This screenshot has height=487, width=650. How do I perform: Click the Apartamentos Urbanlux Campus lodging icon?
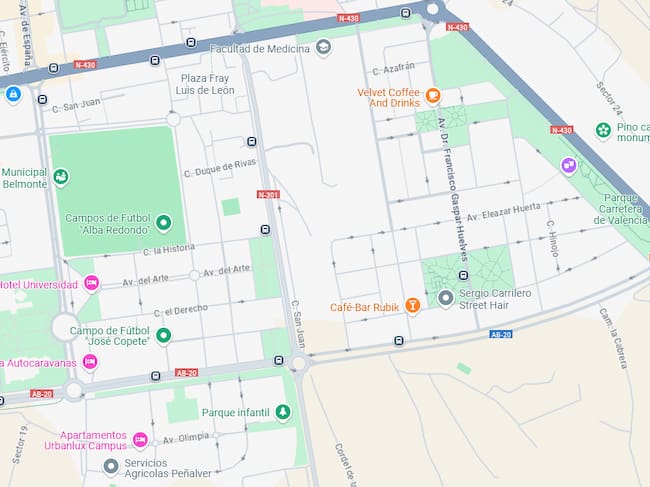[141, 439]
